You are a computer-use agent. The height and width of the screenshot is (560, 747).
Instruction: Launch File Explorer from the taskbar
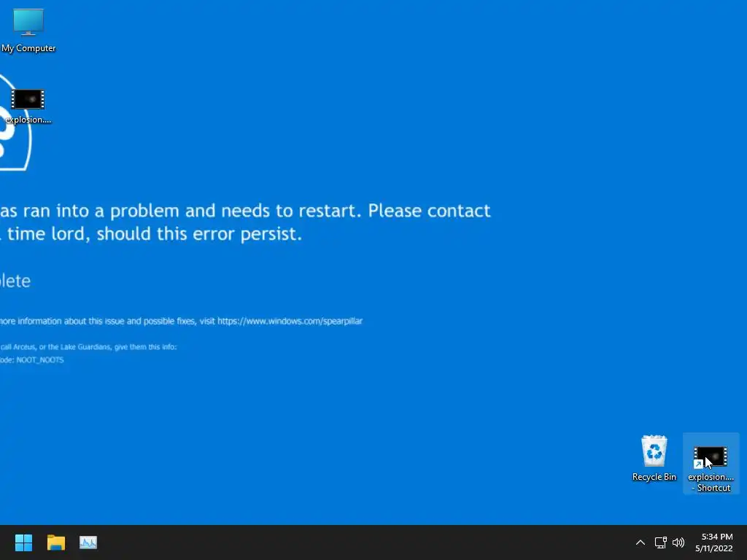pos(55,542)
